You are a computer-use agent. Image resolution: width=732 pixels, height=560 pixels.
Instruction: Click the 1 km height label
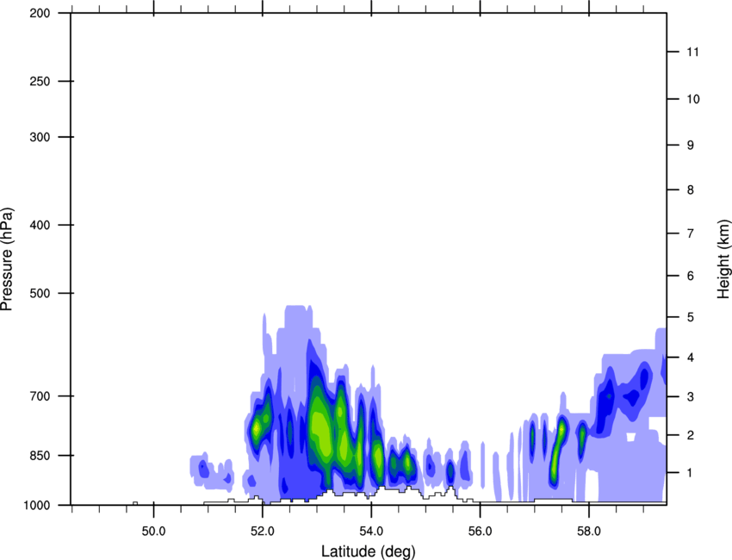click(x=691, y=473)
